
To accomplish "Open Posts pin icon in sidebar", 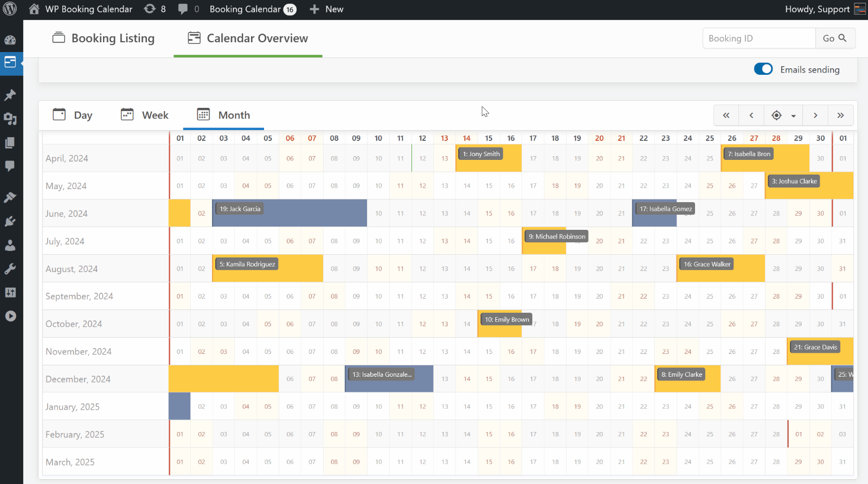I will (10, 95).
